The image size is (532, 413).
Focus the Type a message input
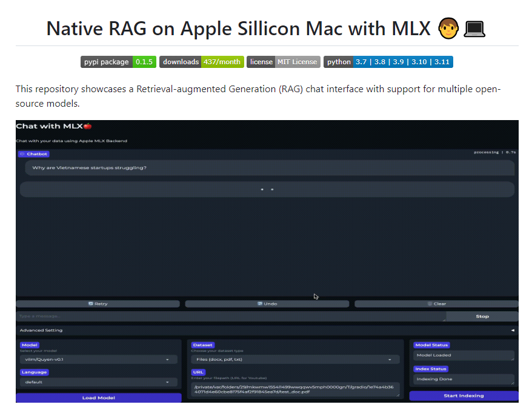[x=231, y=316]
